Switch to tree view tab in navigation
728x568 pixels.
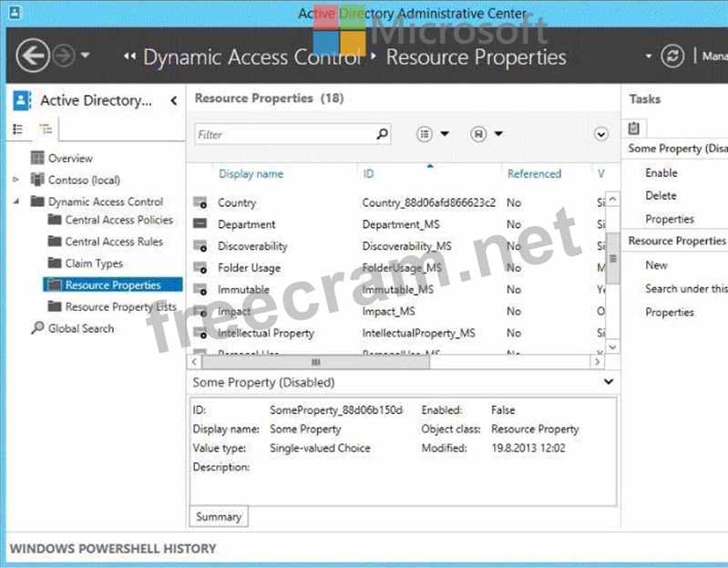[x=46, y=129]
